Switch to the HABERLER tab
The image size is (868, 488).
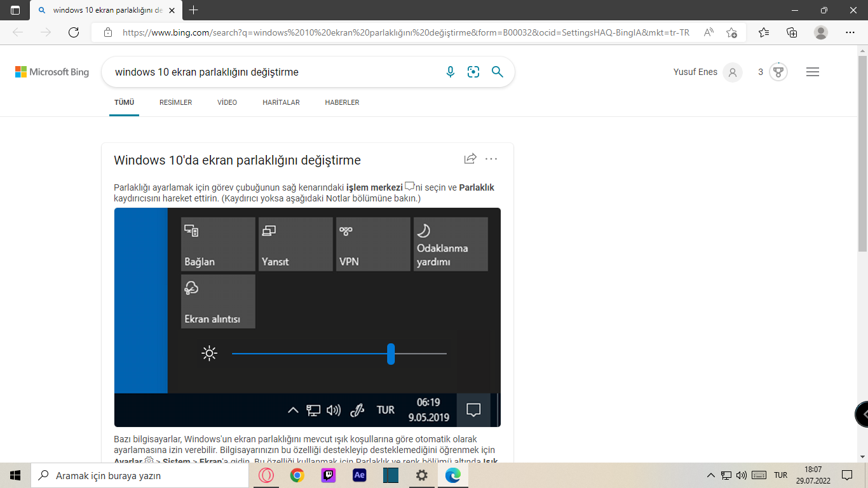(342, 102)
